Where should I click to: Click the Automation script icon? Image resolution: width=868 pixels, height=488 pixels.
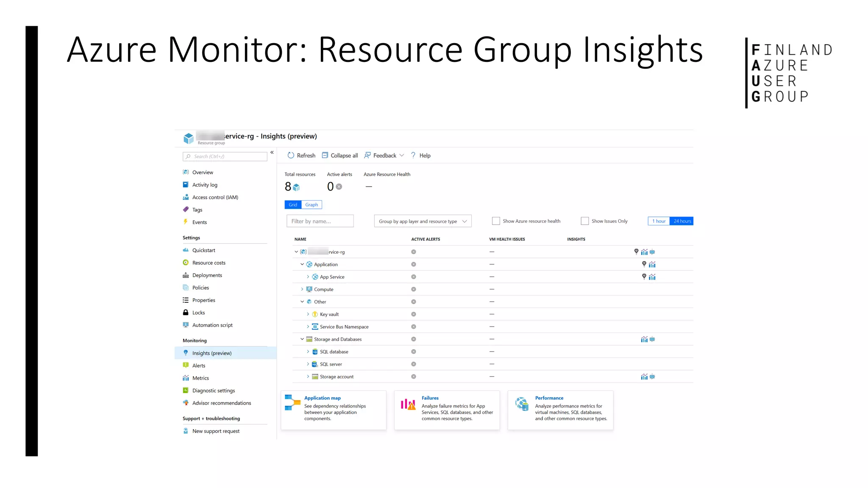tap(186, 325)
